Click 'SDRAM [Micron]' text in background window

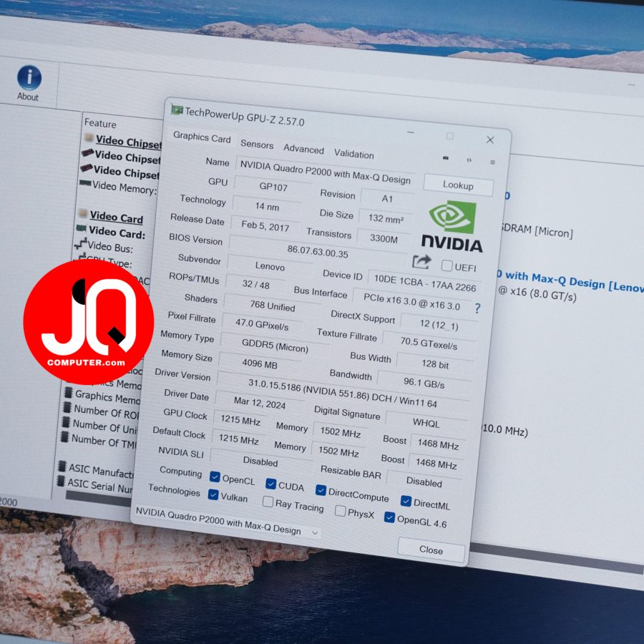click(537, 231)
